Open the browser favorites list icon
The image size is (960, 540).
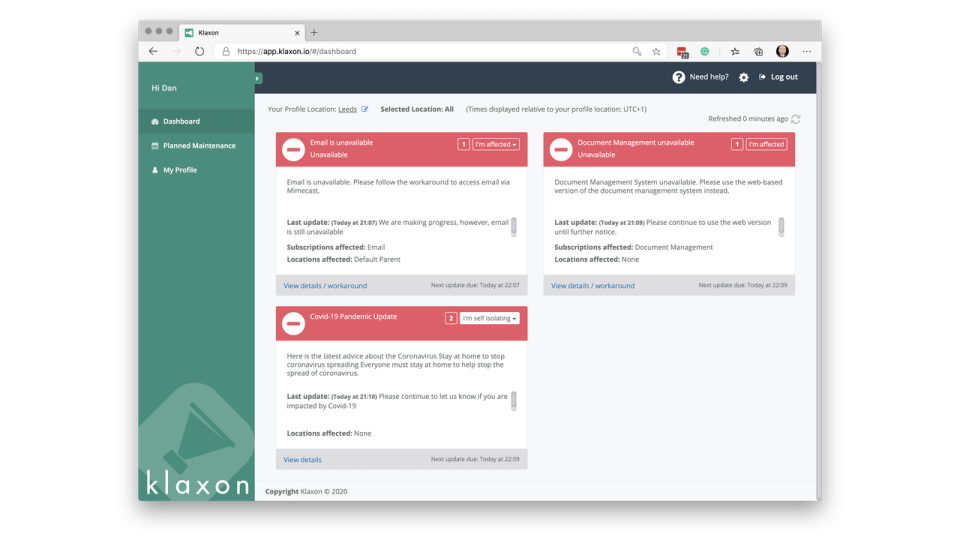pyautogui.click(x=735, y=51)
